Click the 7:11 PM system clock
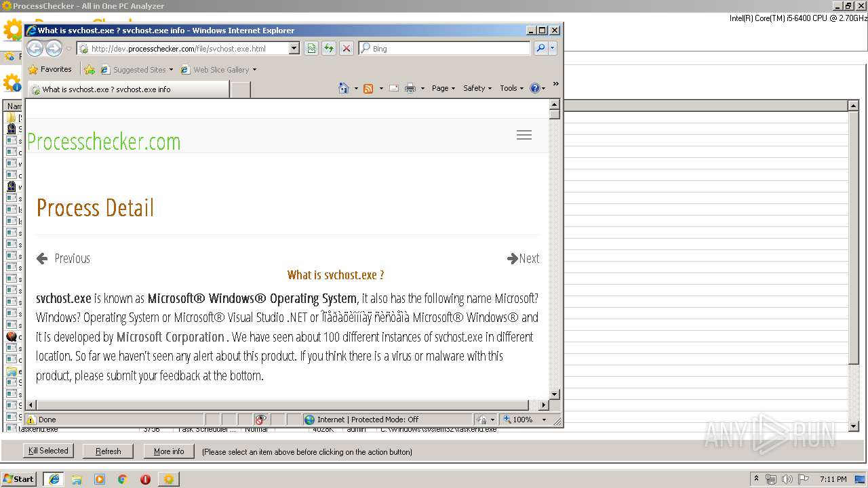This screenshot has width=868, height=488. 833,479
